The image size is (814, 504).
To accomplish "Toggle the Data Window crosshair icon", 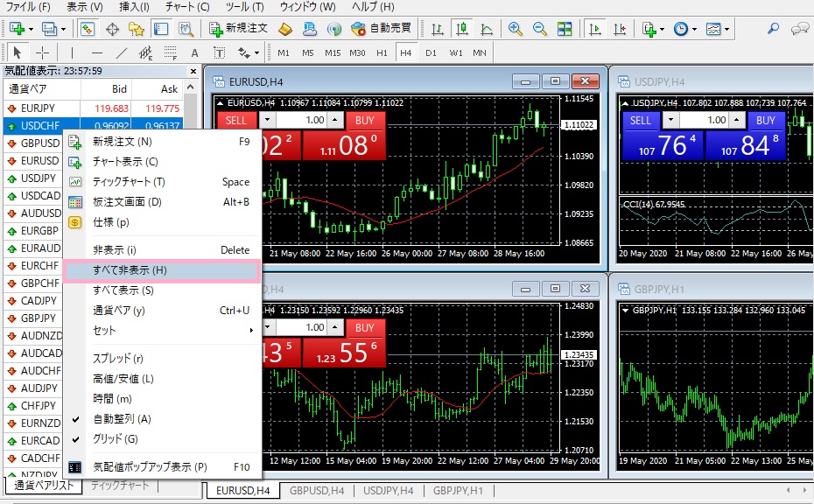I will 112,29.
